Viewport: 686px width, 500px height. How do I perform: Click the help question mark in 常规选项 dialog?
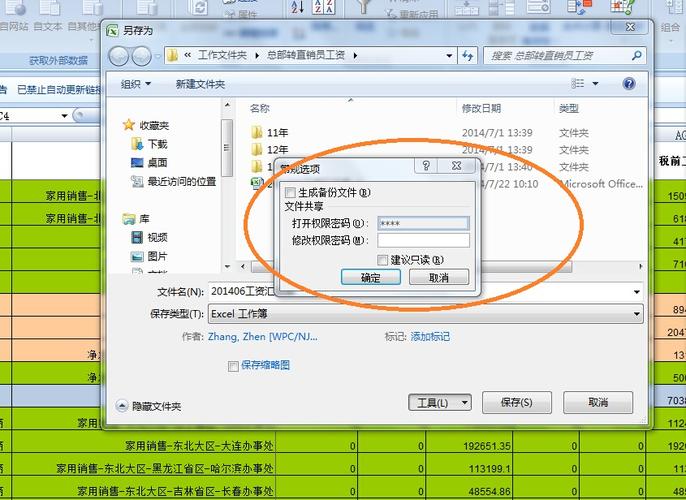point(426,166)
